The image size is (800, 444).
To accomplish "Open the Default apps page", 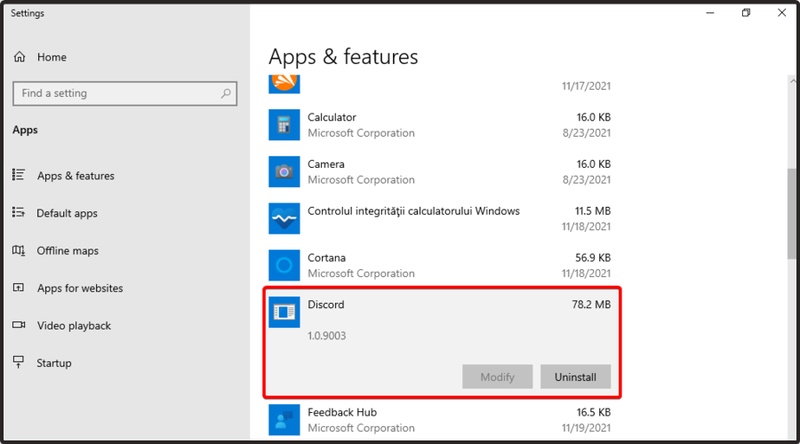I will click(x=67, y=213).
